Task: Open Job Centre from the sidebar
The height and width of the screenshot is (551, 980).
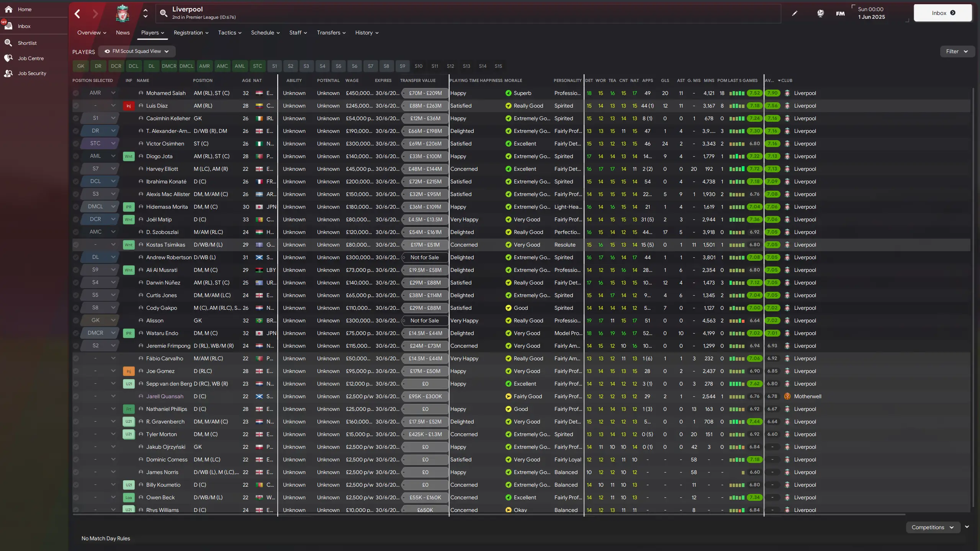Action: (31, 58)
